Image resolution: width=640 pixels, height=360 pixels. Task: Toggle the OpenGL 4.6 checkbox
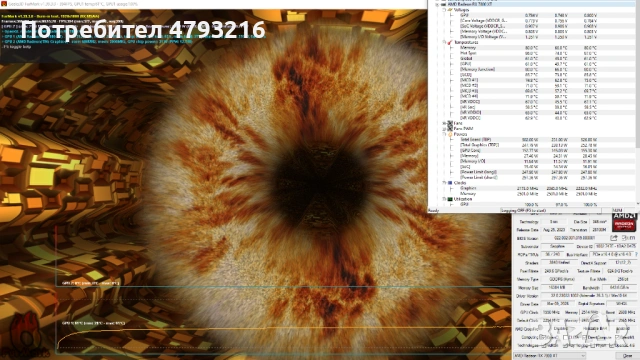(x=611, y=346)
